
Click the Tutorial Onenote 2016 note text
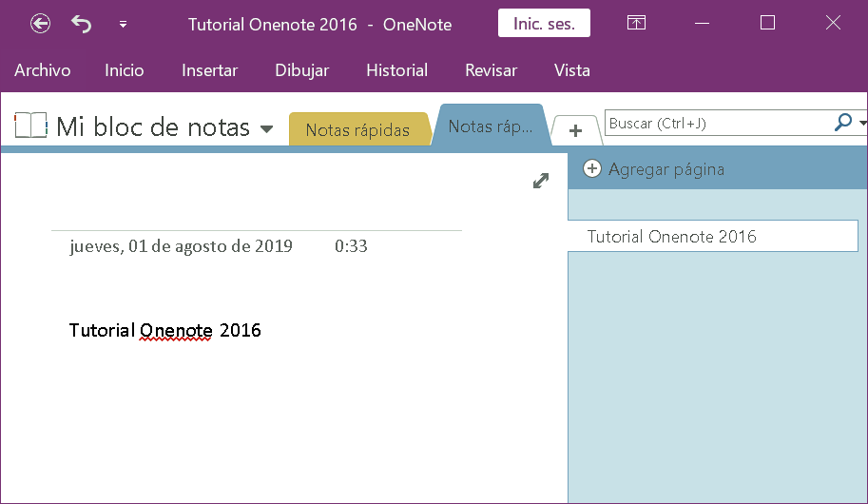(x=165, y=330)
